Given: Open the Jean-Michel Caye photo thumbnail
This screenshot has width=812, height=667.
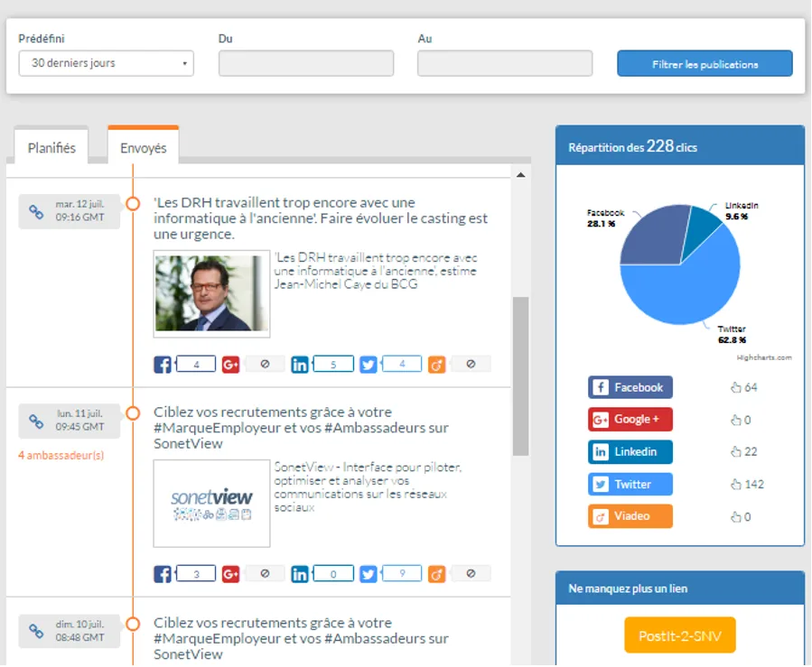Looking at the screenshot, I should coord(211,293).
